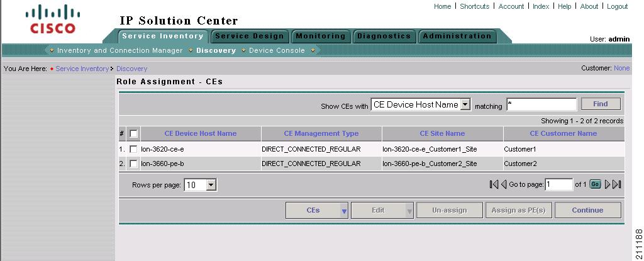Screen dimensions: 644x261
Task: Click the Assign as PE(s) button
Action: (519, 211)
